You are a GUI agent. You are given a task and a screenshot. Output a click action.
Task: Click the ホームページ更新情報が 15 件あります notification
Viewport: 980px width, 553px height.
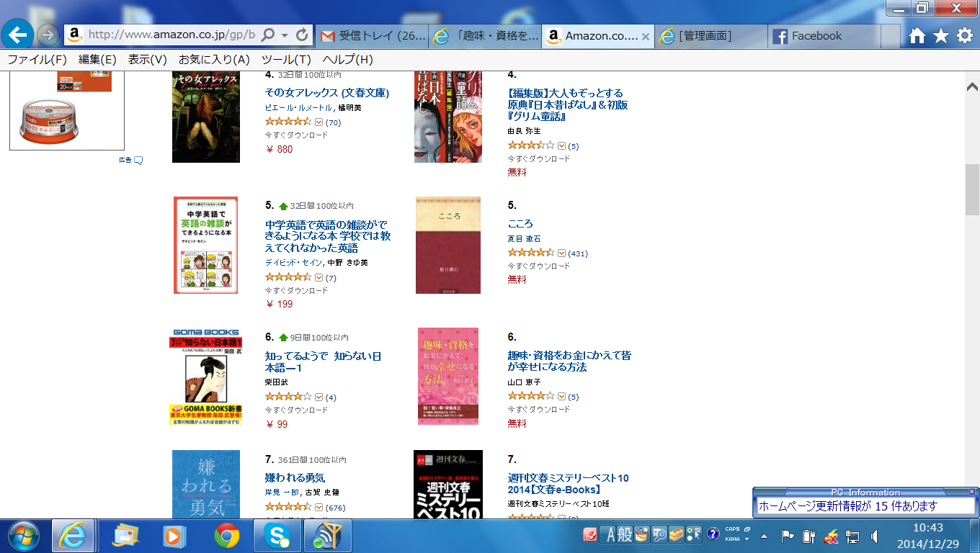(865, 506)
